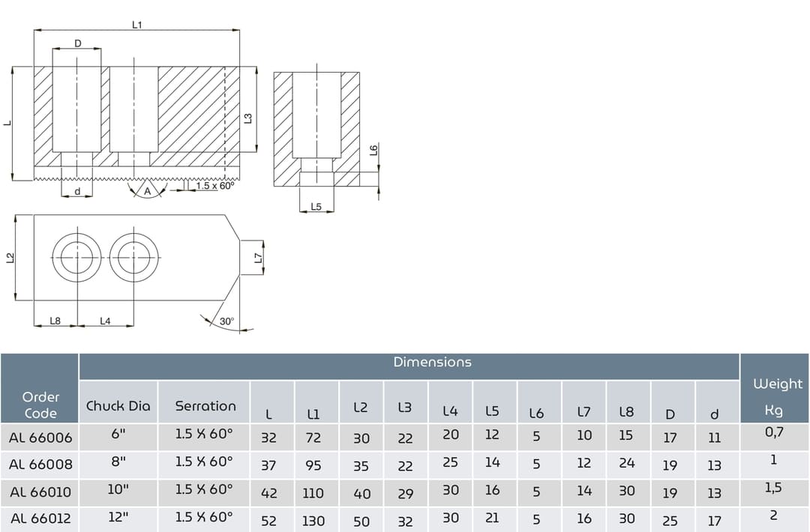This screenshot has height=532, width=810.
Task: Click the 30° angle label in the drawing
Action: pyautogui.click(x=226, y=321)
